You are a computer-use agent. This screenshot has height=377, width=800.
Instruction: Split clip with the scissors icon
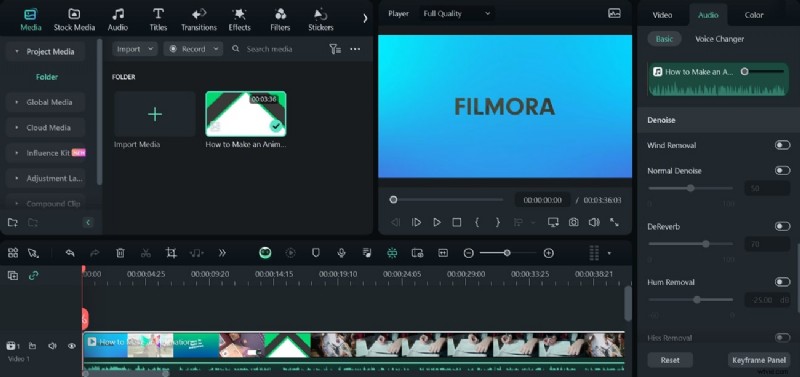(x=145, y=253)
